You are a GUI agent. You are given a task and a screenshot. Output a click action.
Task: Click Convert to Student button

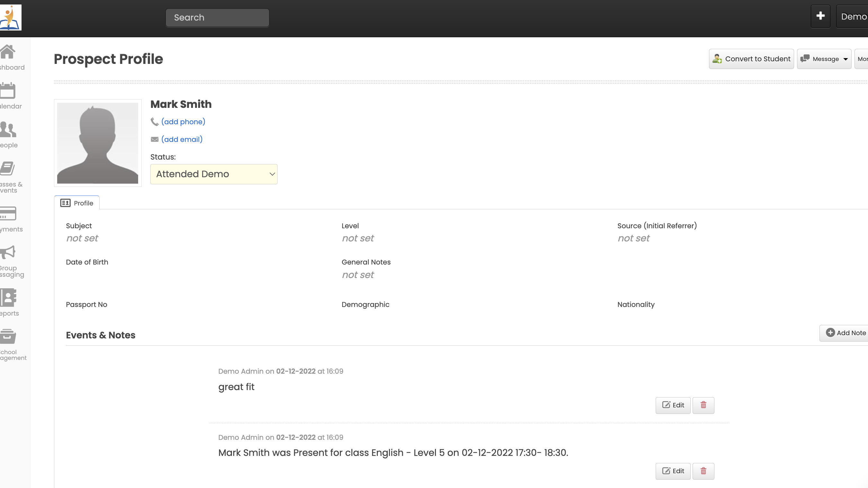click(751, 59)
